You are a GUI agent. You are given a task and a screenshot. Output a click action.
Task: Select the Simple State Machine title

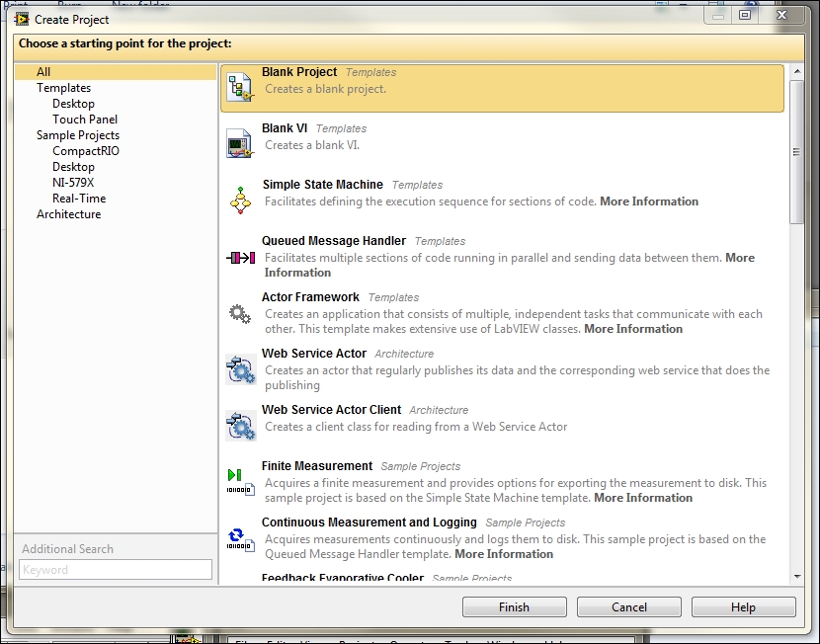pyautogui.click(x=323, y=185)
